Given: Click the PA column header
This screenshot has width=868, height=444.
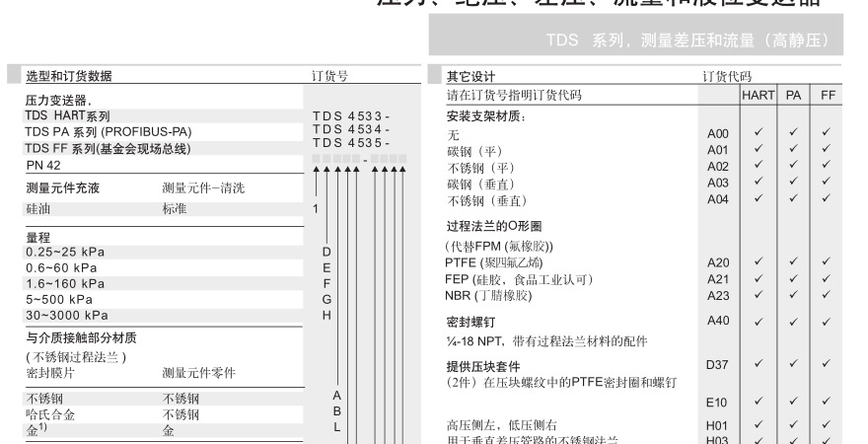Looking at the screenshot, I should click(793, 96).
